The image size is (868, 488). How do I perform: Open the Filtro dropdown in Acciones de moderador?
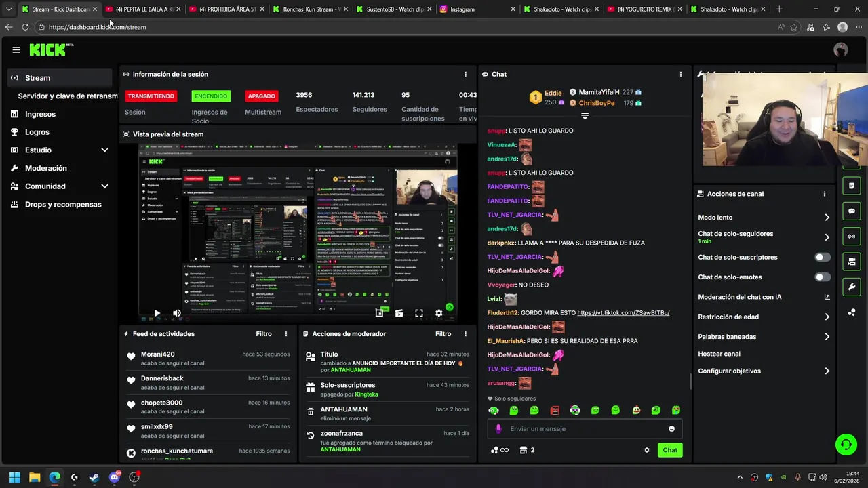point(443,334)
